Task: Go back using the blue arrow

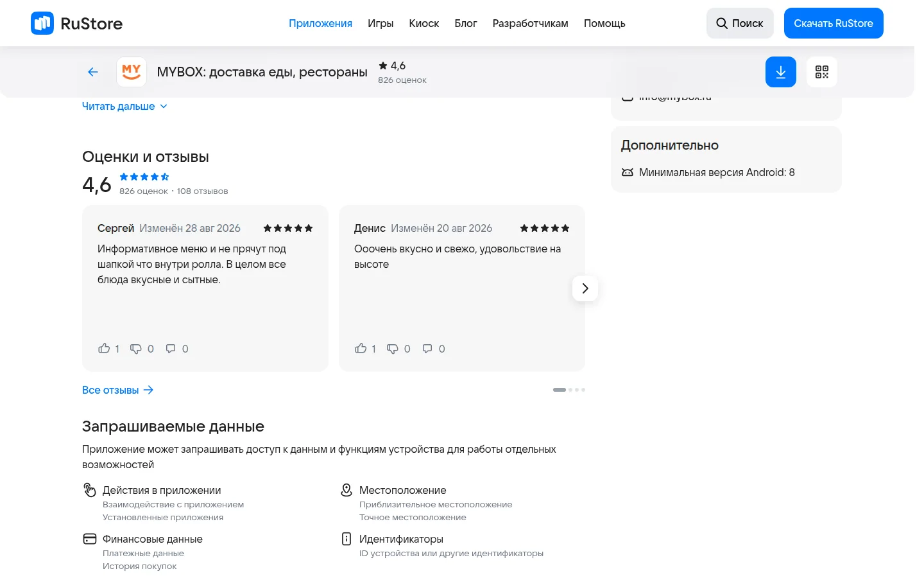Action: tap(93, 72)
